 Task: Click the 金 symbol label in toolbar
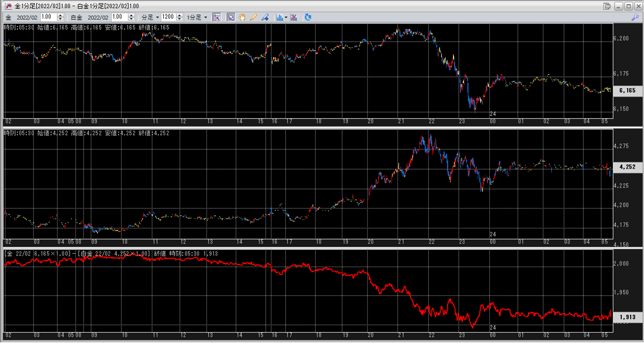tap(8, 17)
